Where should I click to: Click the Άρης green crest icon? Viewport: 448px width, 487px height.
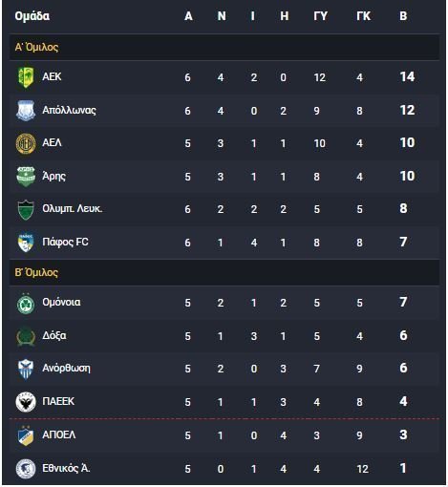26,177
